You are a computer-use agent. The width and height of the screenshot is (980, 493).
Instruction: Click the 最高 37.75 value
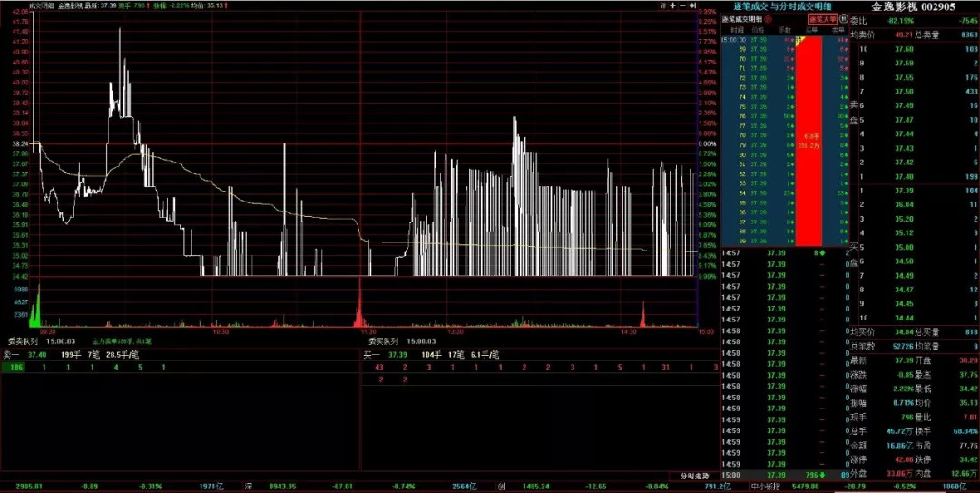(x=967, y=375)
